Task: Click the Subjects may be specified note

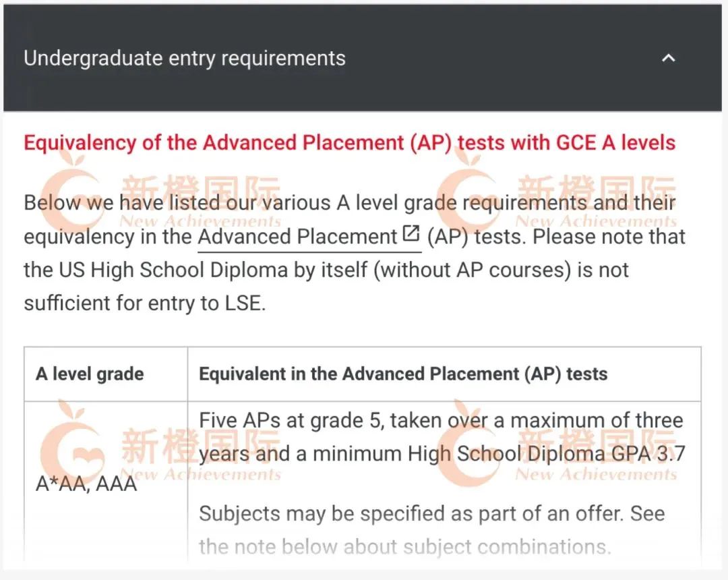Action: click(432, 530)
